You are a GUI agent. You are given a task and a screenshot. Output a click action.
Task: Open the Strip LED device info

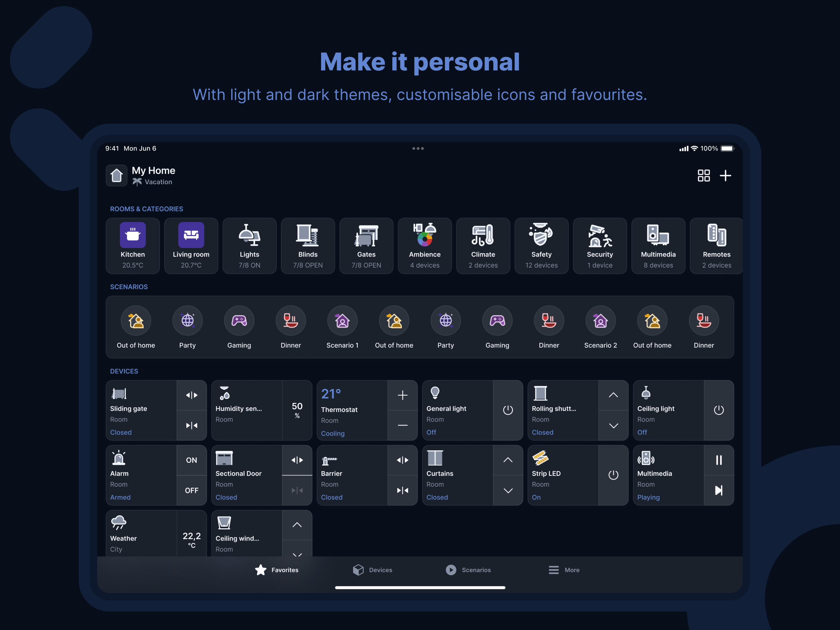tap(563, 475)
